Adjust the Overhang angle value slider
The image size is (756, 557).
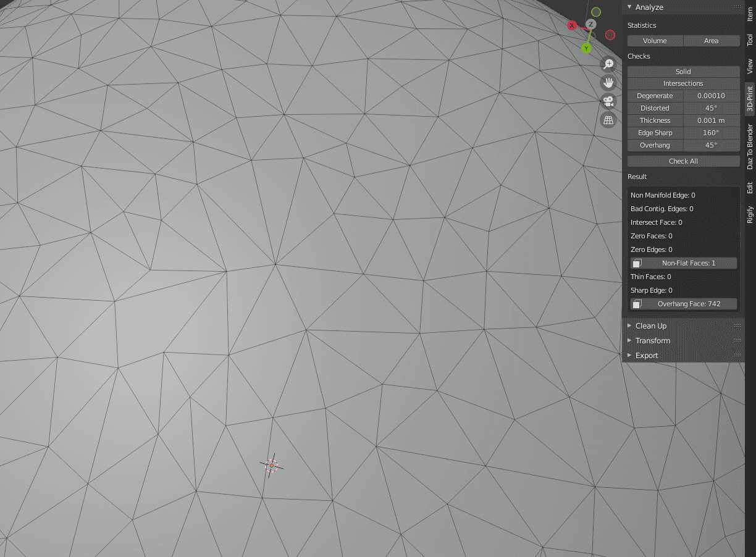click(x=710, y=145)
